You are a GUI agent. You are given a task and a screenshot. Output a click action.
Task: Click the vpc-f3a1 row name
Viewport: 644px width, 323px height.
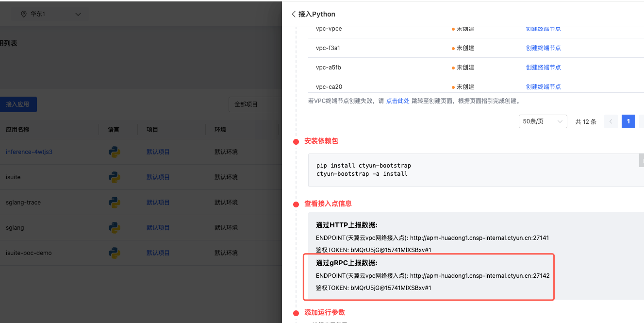click(328, 48)
